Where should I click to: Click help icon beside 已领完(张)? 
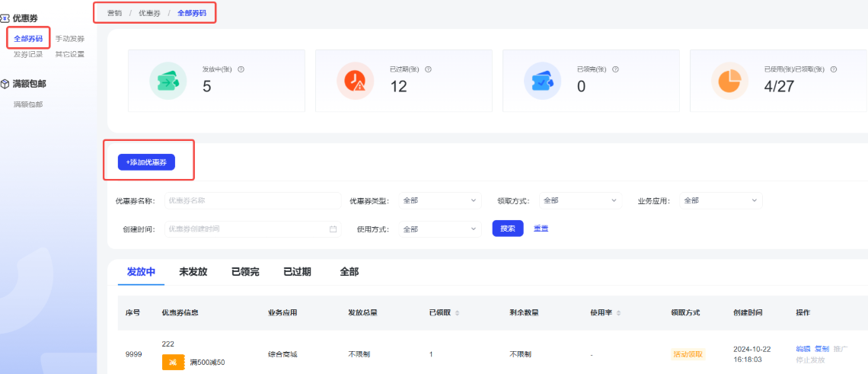point(615,69)
